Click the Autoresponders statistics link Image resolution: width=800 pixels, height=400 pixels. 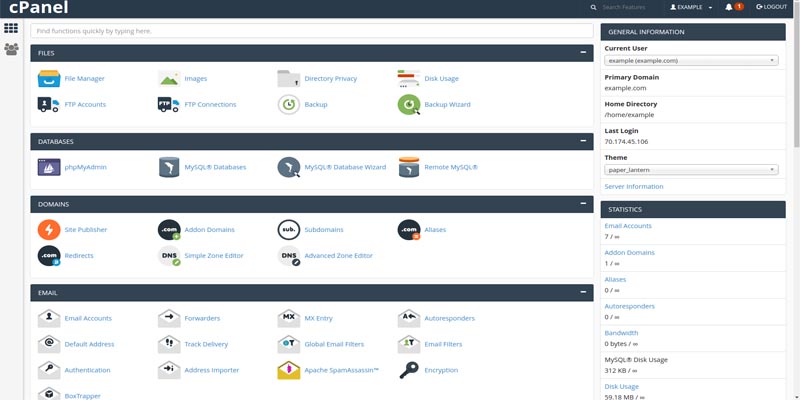coord(629,307)
